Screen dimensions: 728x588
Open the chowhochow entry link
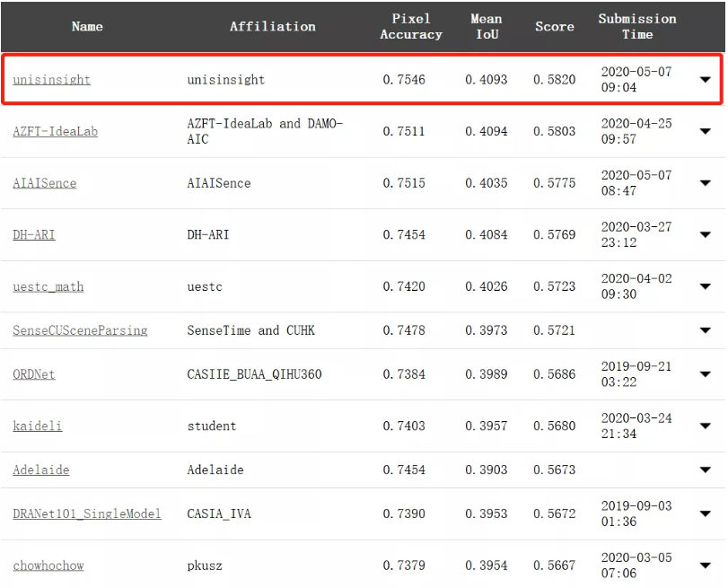[48, 566]
